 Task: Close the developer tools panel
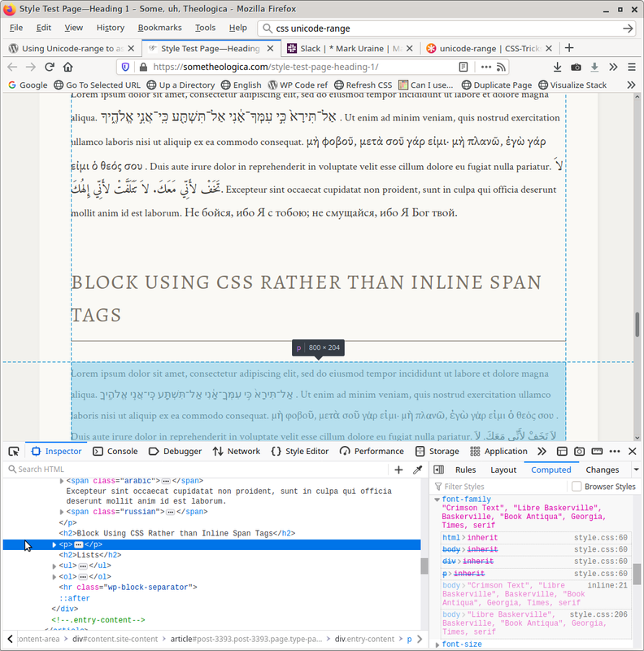coord(633,452)
